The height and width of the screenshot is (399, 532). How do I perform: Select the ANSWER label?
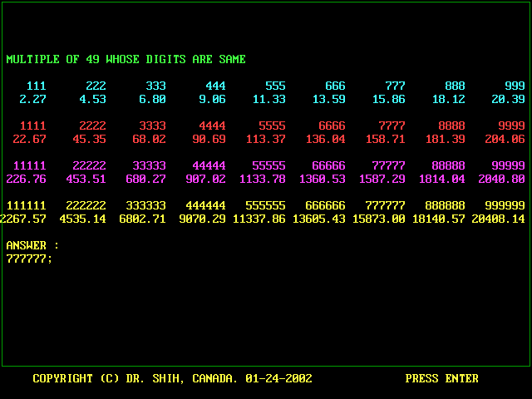coord(32,246)
